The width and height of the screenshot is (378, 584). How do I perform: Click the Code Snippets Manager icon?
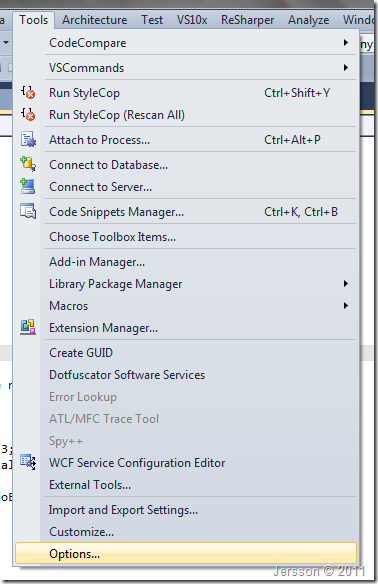(x=28, y=211)
